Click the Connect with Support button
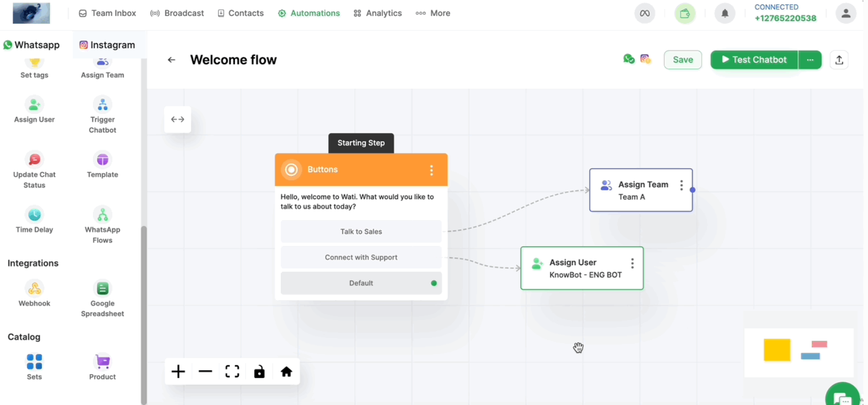This screenshot has width=868, height=405. pos(361,257)
